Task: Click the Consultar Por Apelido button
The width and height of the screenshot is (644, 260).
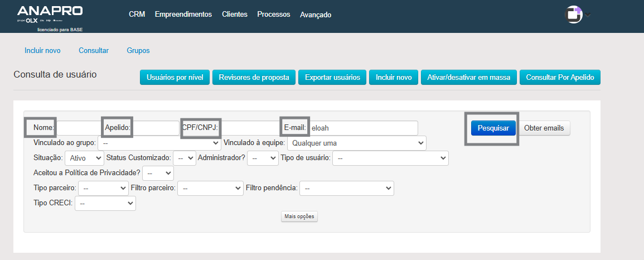Action: tap(560, 78)
